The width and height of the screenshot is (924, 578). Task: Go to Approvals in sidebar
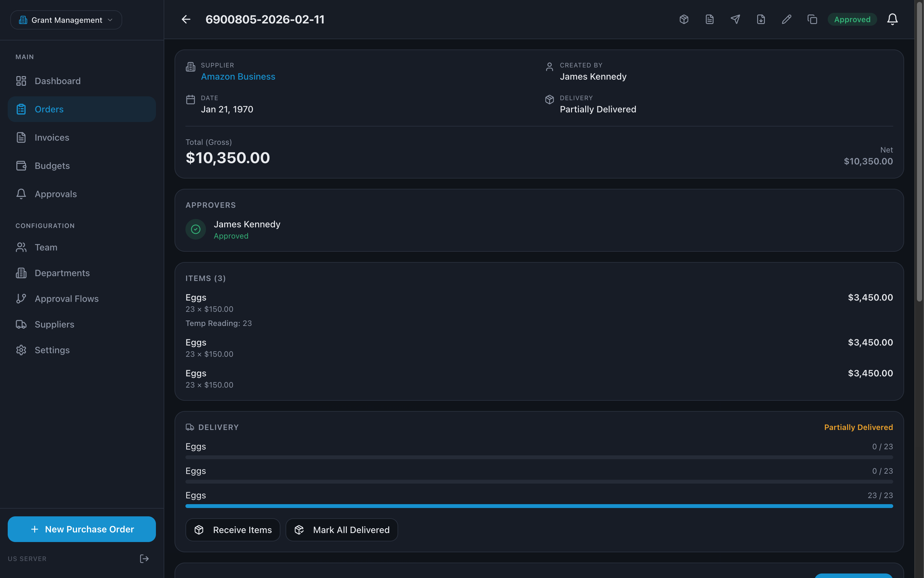82,194
